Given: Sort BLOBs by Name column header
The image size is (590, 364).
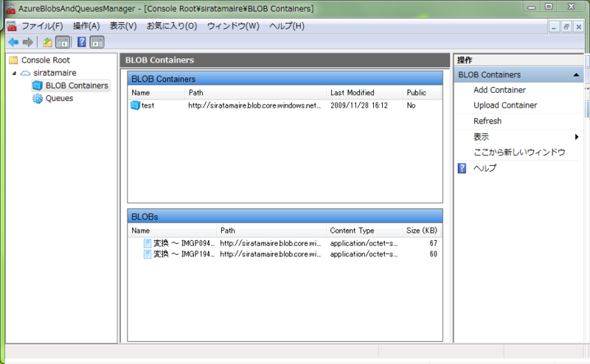Looking at the screenshot, I should 173,231.
